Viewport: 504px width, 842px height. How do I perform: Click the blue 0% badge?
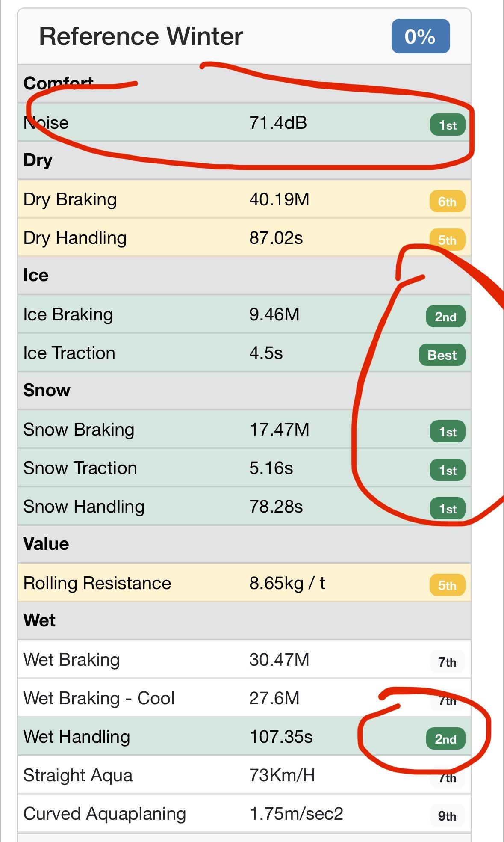pos(420,36)
